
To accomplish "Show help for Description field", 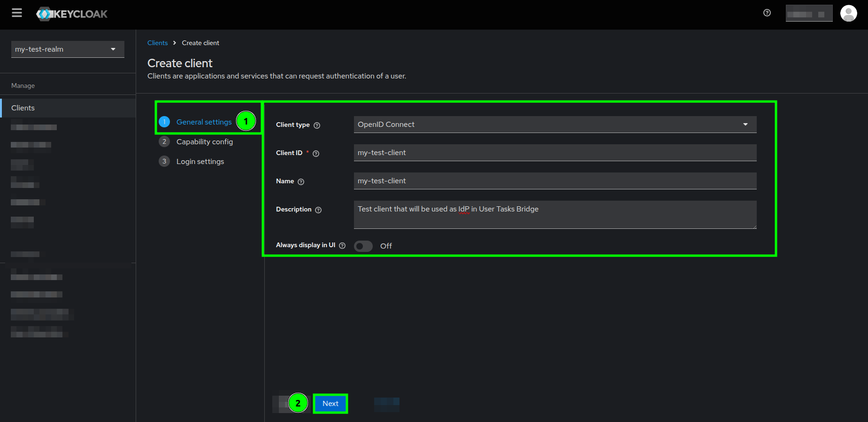I will 318,210.
